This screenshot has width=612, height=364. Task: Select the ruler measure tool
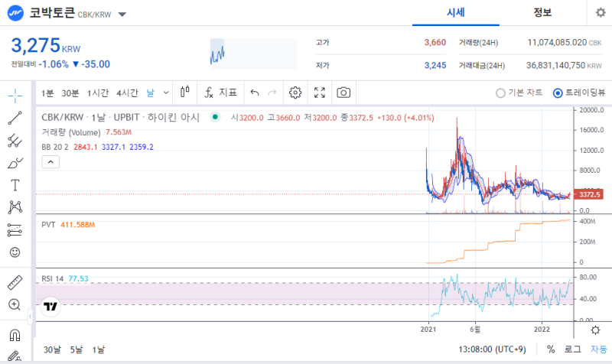(15, 282)
